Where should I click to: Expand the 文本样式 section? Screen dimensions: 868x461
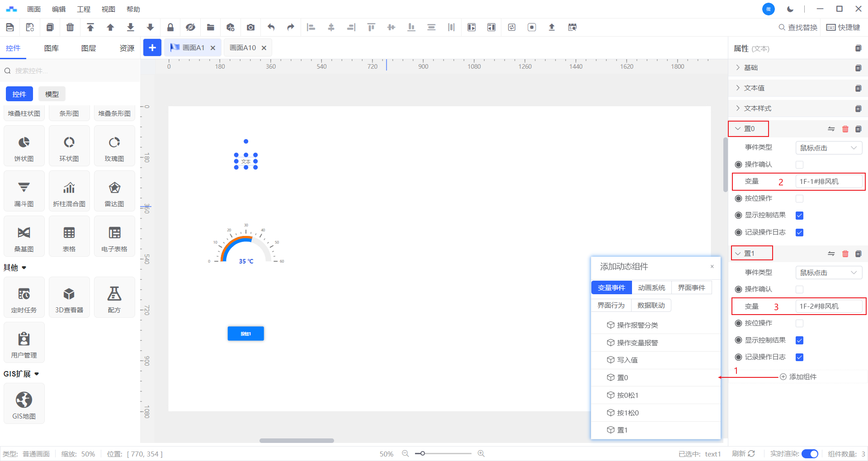[757, 108]
